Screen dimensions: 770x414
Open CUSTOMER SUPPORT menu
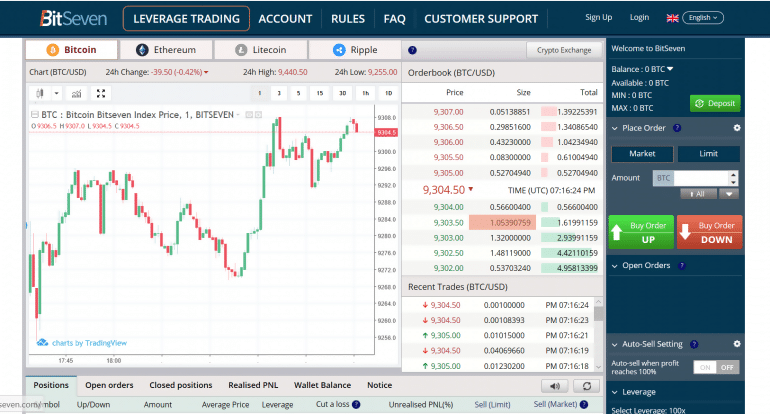coord(481,19)
